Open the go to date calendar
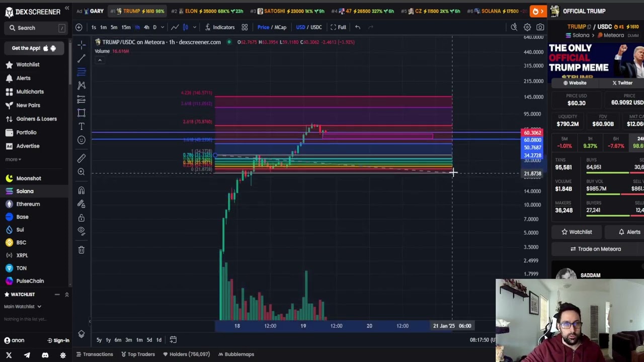The height and width of the screenshot is (362, 644). tap(173, 340)
